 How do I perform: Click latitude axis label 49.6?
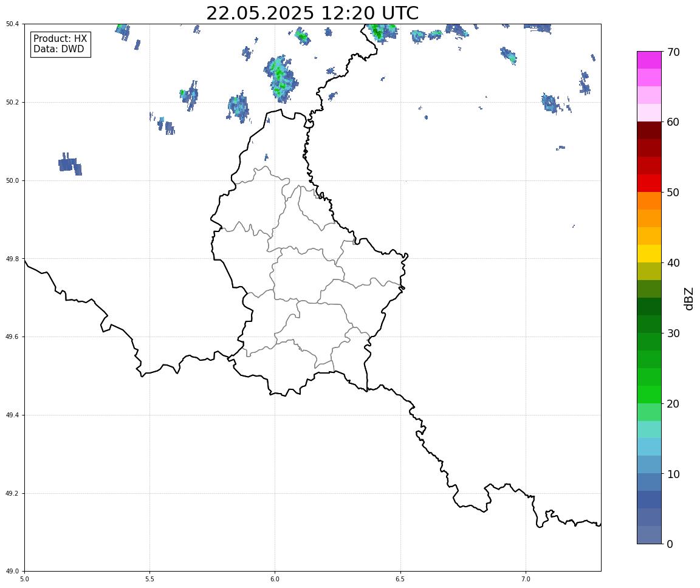coord(12,337)
